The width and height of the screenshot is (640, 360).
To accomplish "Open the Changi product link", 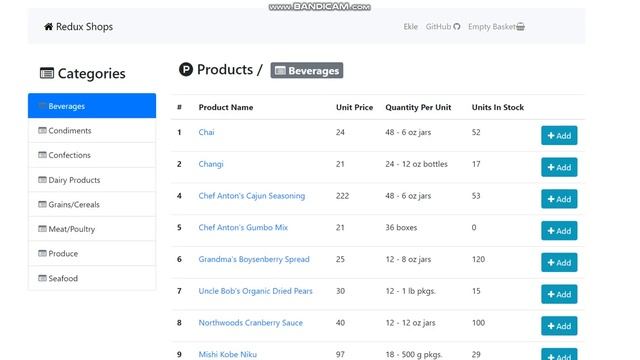I will (211, 164).
